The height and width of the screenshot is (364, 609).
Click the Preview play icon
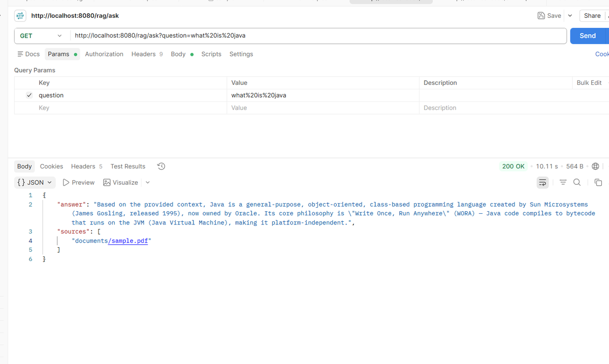point(66,182)
